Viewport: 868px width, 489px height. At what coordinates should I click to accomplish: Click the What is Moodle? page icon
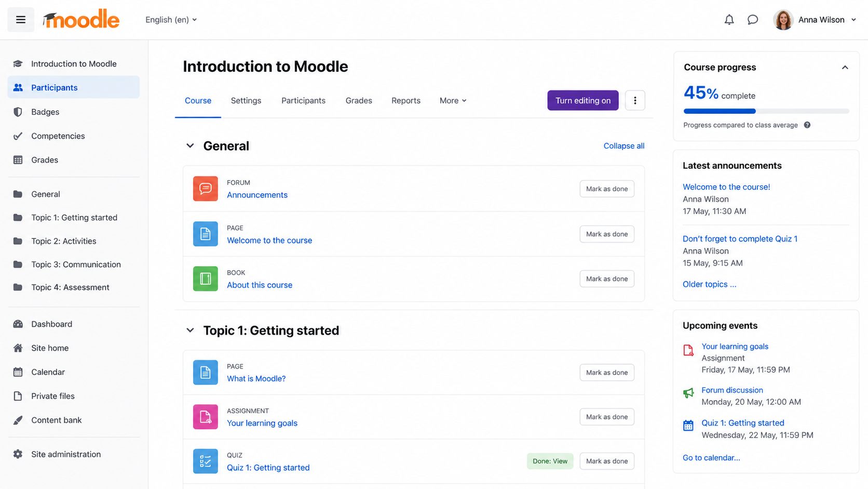[x=206, y=373]
